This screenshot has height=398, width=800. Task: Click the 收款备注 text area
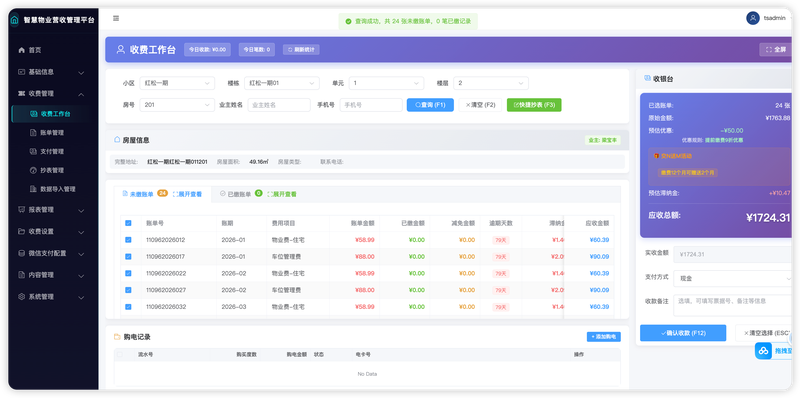(733, 305)
